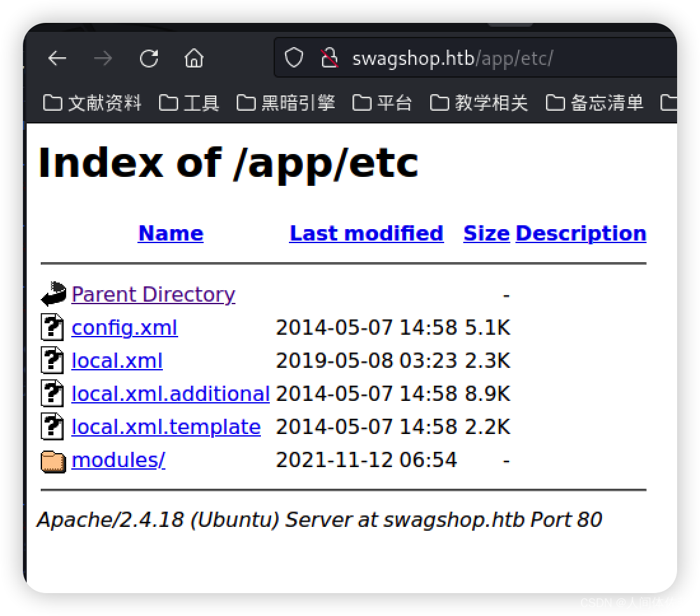
Task: Click the 2.3K size of local.xml
Action: (x=487, y=361)
